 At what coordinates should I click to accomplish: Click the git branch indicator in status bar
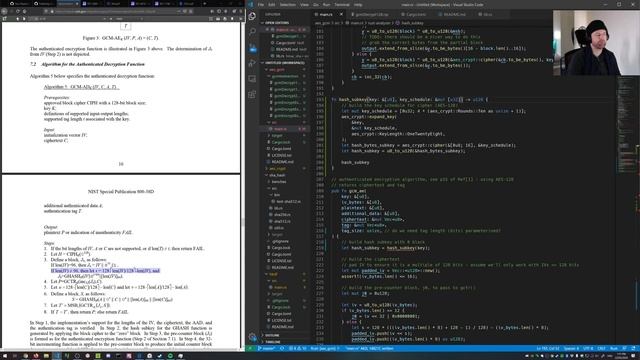coord(266,349)
